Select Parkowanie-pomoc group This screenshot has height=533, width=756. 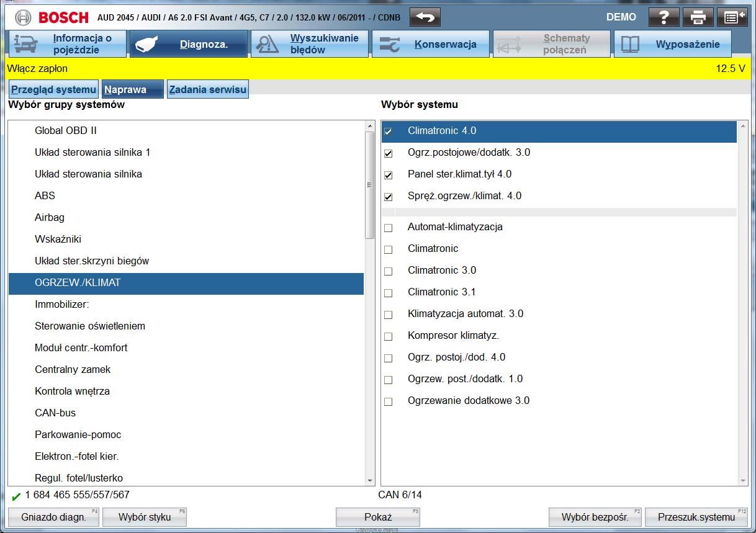click(186, 434)
